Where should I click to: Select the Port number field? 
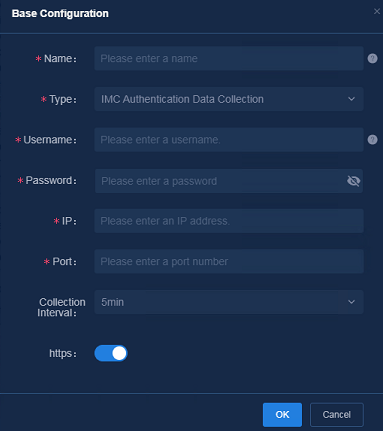tap(229, 261)
